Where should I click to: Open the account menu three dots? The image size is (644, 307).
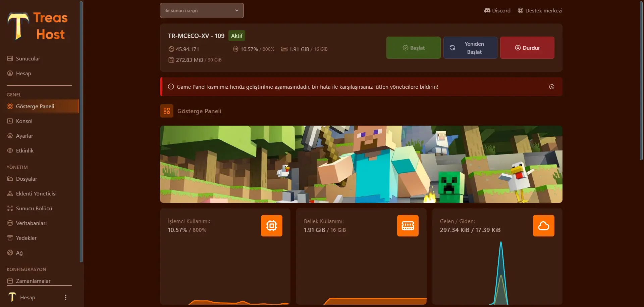click(x=66, y=297)
